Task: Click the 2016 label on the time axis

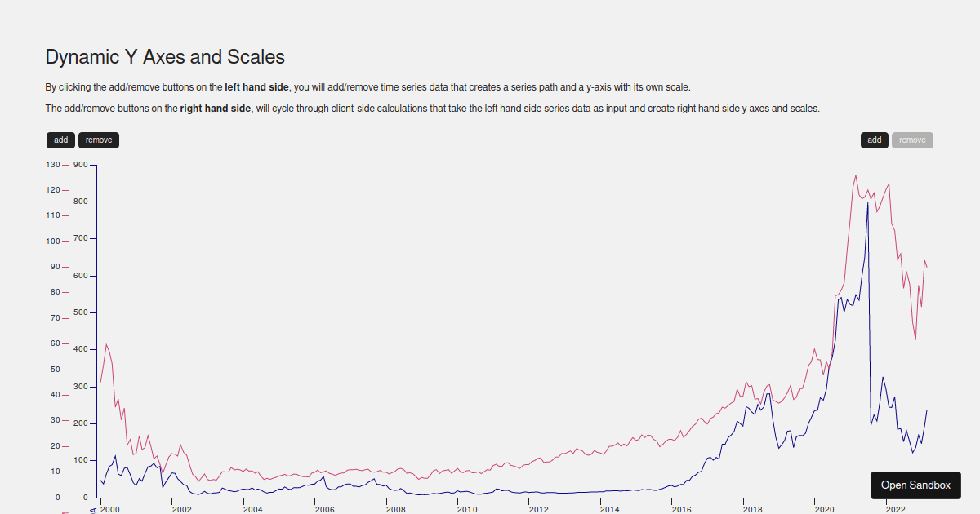Action: [683, 507]
